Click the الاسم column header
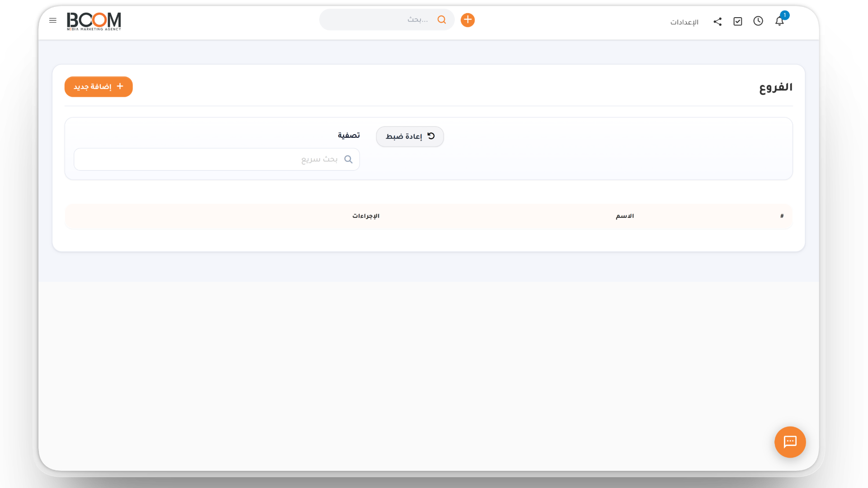This screenshot has width=868, height=488. tap(625, 216)
